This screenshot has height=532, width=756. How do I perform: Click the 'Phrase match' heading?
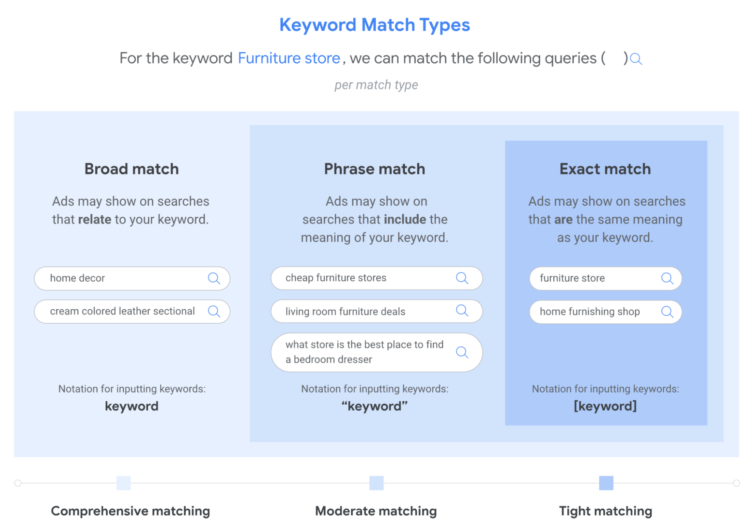[x=374, y=169]
